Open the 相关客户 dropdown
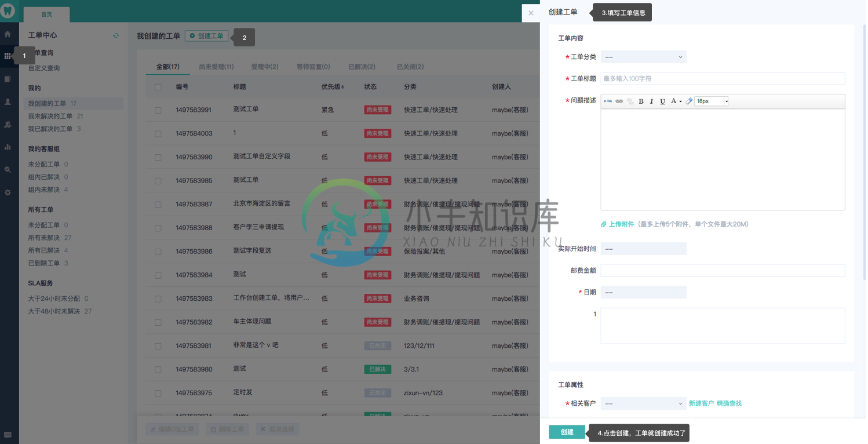Image resolution: width=868 pixels, height=444 pixels. click(643, 403)
